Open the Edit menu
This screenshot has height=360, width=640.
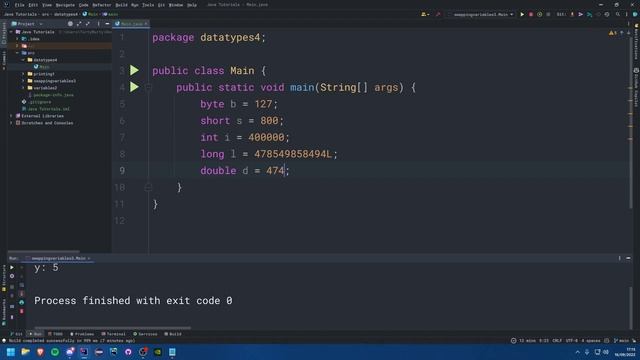click(33, 5)
